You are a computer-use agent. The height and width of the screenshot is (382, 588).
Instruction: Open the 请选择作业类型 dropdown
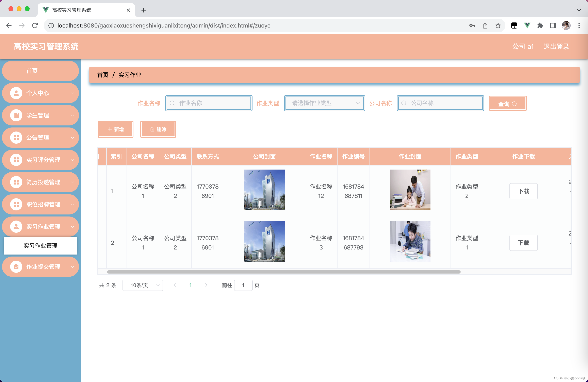point(324,103)
